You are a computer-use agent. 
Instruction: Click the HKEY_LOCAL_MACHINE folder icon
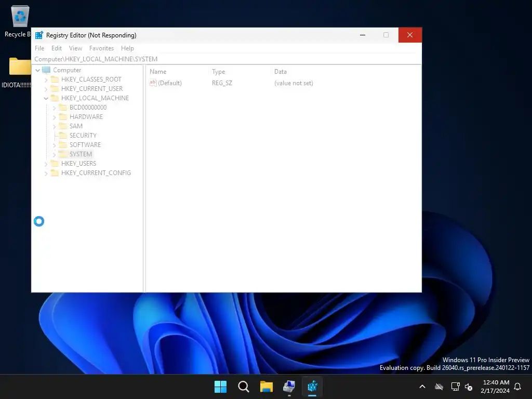pos(55,98)
